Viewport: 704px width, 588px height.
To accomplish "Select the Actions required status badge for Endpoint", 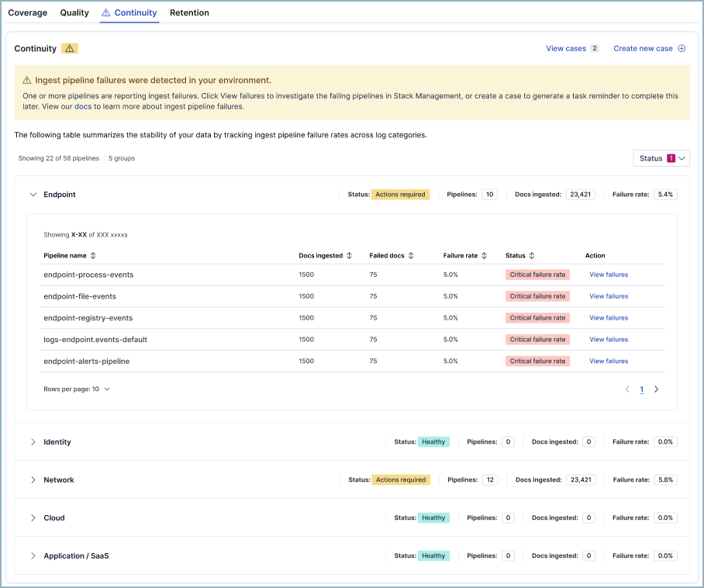I will [x=400, y=194].
